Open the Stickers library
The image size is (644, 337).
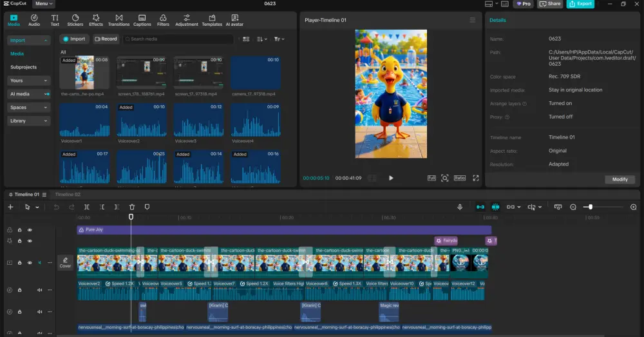[75, 20]
